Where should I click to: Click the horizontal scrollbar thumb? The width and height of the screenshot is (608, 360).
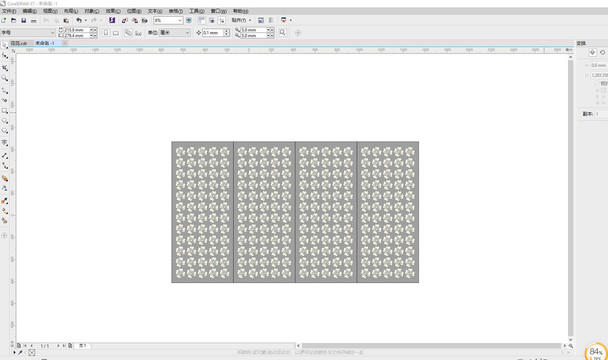[432, 345]
